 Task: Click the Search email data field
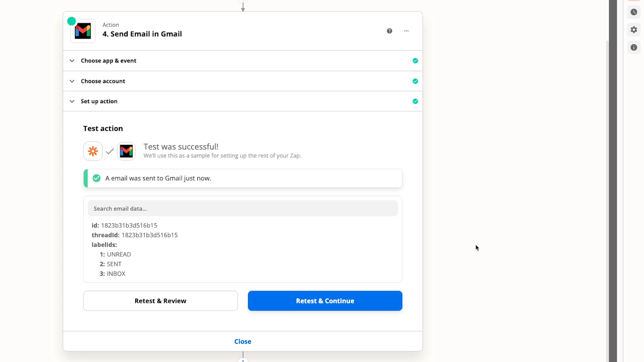click(x=243, y=208)
